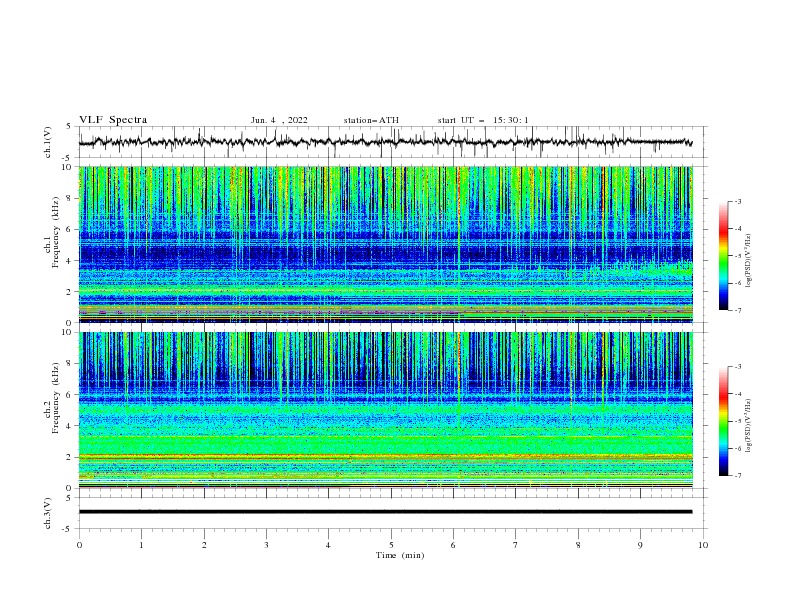Click the time axis tick label '5'
792x612 pixels.
click(391, 545)
